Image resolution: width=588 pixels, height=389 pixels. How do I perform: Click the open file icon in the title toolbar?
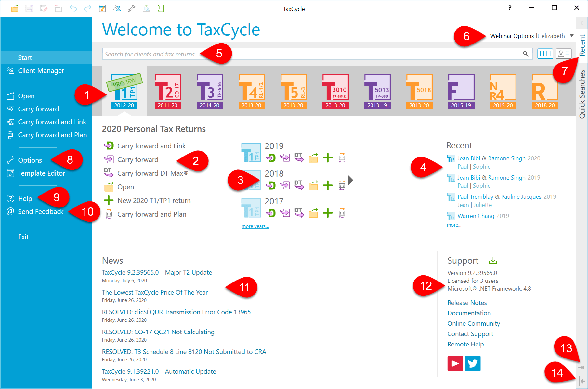pos(15,8)
